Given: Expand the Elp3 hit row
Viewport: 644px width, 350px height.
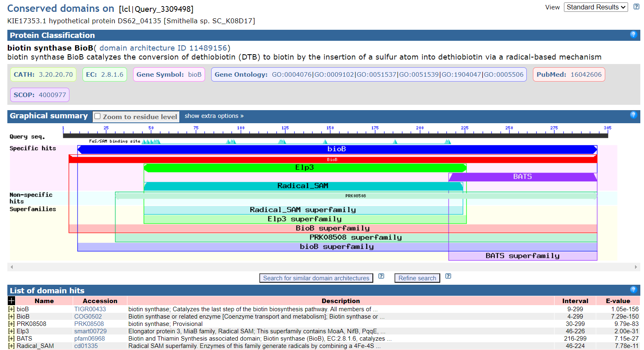Looking at the screenshot, I should pyautogui.click(x=11, y=331).
